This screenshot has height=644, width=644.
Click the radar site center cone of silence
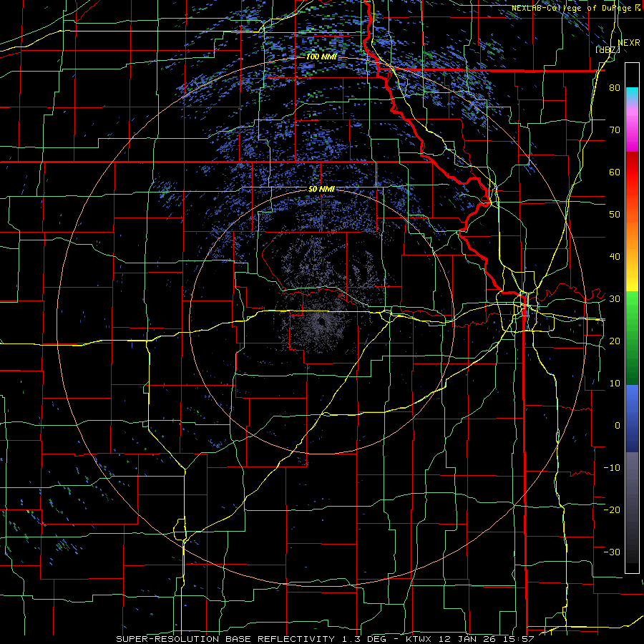tap(321, 323)
